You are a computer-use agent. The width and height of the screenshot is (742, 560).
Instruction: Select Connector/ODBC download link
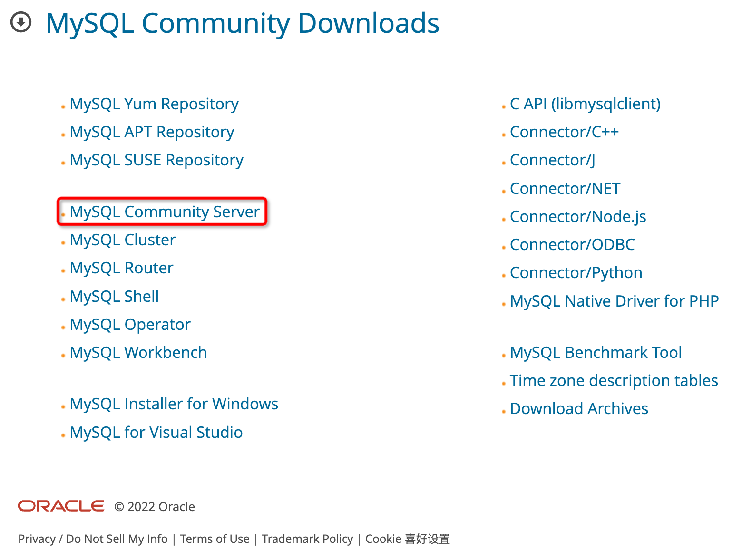[572, 245]
